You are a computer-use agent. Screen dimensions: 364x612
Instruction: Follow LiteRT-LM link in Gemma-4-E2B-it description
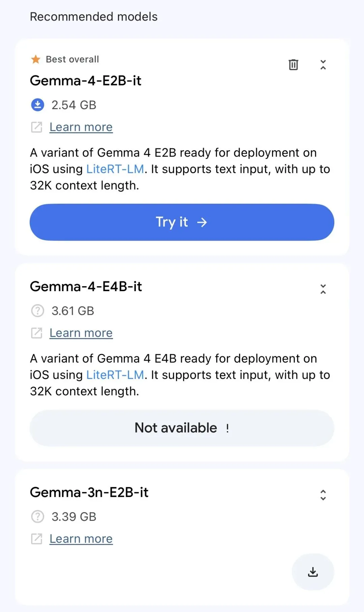click(x=115, y=169)
